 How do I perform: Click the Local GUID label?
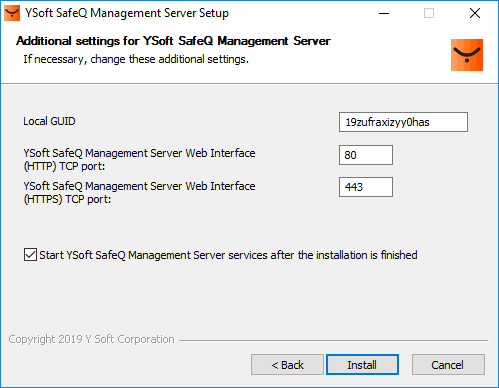pos(49,121)
